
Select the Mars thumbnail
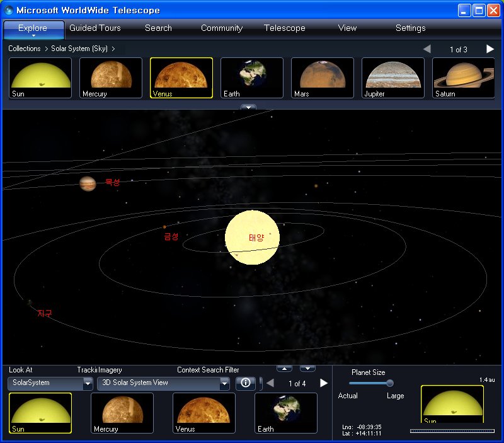(x=323, y=78)
